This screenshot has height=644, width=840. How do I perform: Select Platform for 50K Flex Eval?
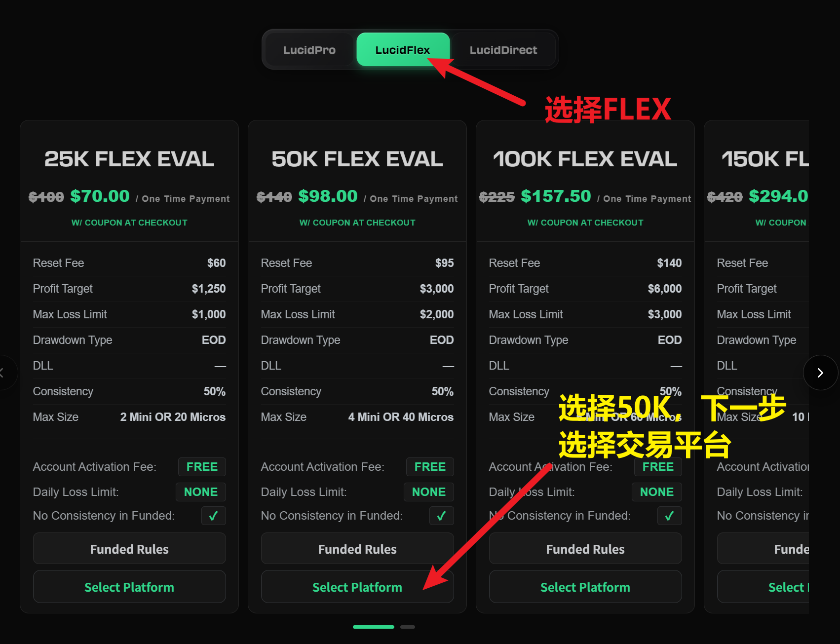(357, 587)
